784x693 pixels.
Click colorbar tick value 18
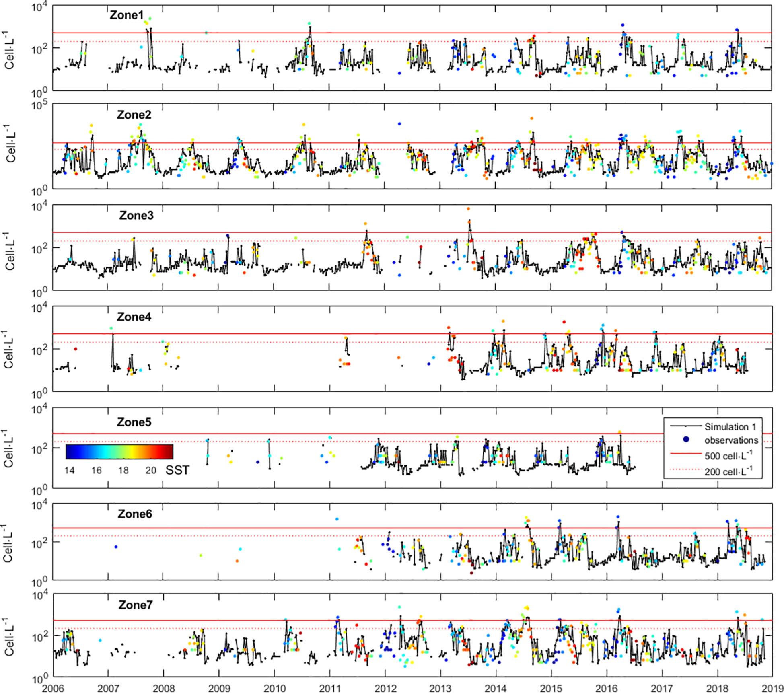123,470
